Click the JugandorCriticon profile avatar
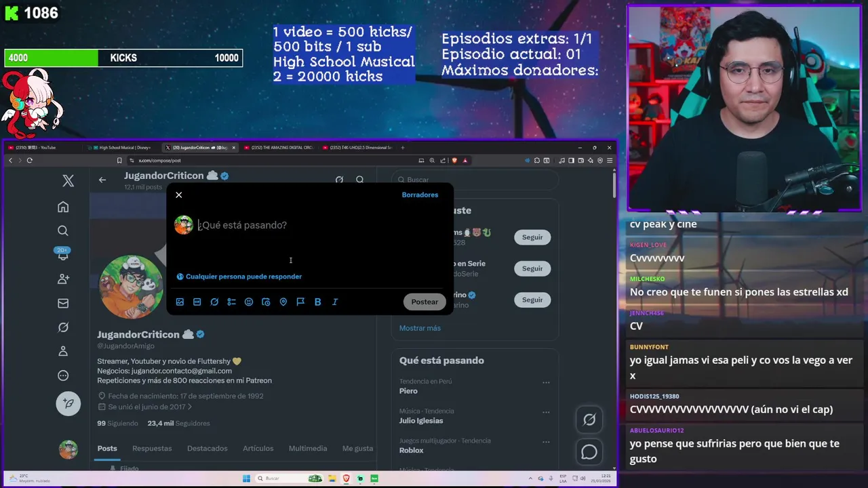868x488 pixels. pos(131,287)
